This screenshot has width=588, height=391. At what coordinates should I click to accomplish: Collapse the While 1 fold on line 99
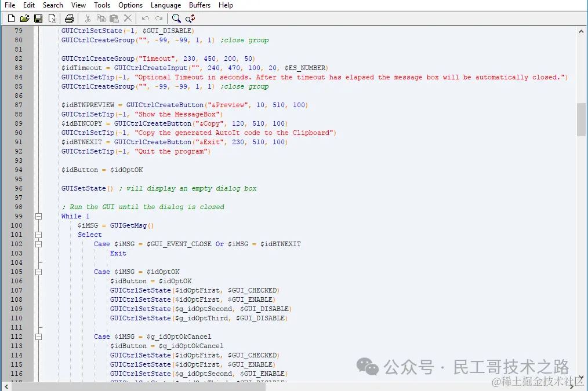[38, 216]
